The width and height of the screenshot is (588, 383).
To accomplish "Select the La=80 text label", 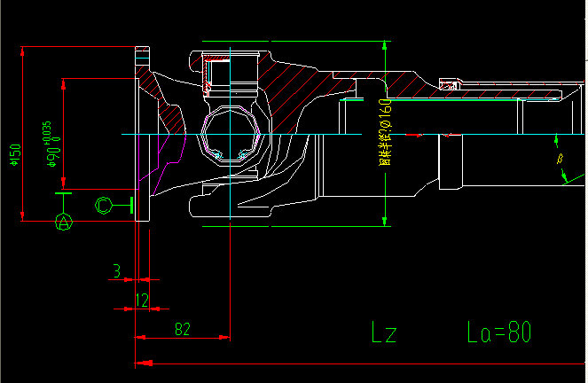I will pos(498,333).
